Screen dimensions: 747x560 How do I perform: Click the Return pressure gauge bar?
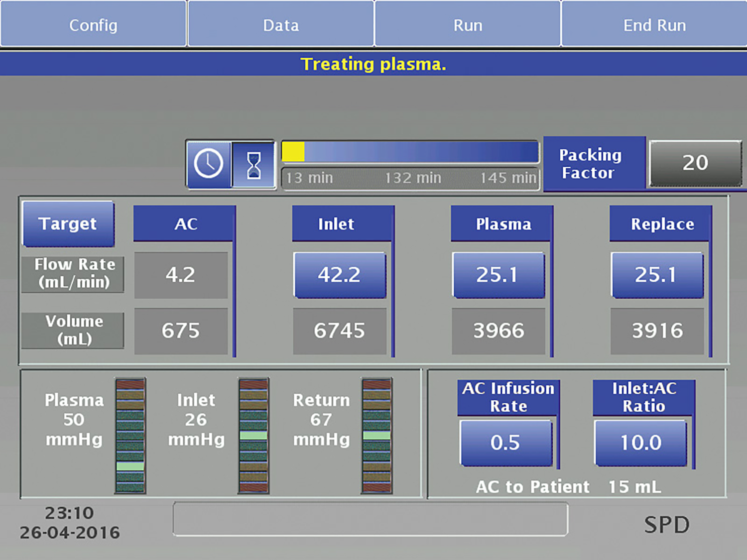coord(376,436)
